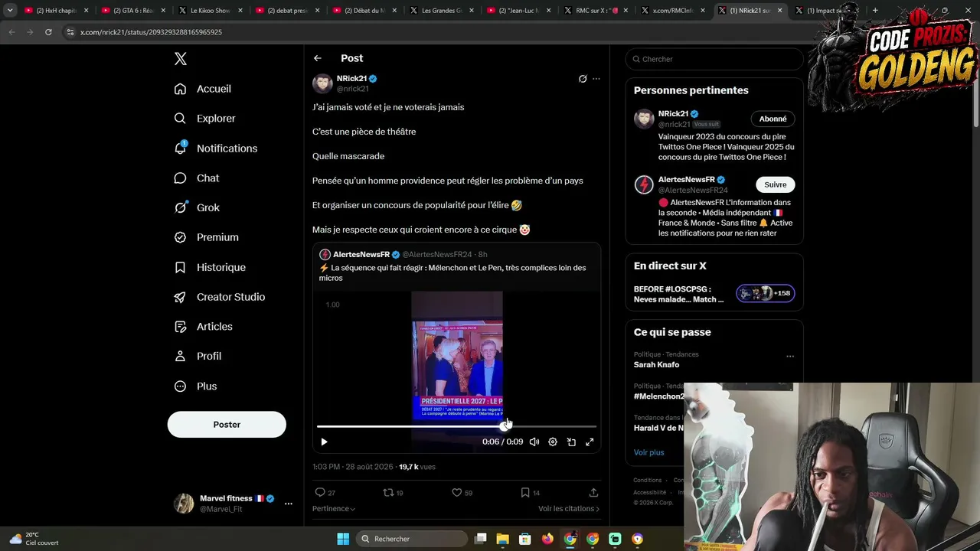Share the post via share icon
The height and width of the screenshot is (551, 980).
(x=593, y=493)
